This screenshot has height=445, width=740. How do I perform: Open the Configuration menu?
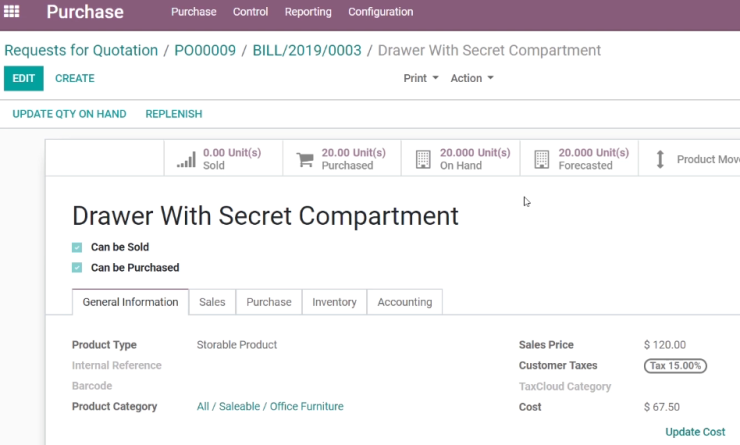pos(381,12)
